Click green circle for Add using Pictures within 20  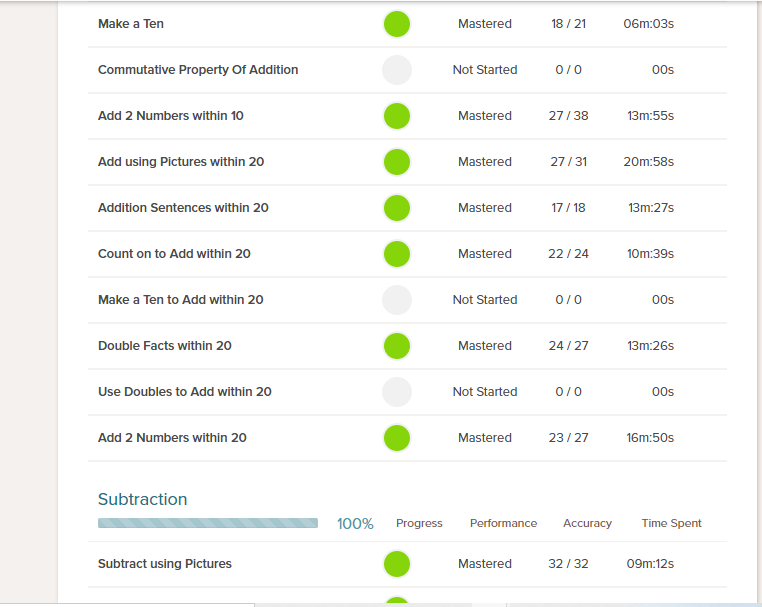(397, 162)
